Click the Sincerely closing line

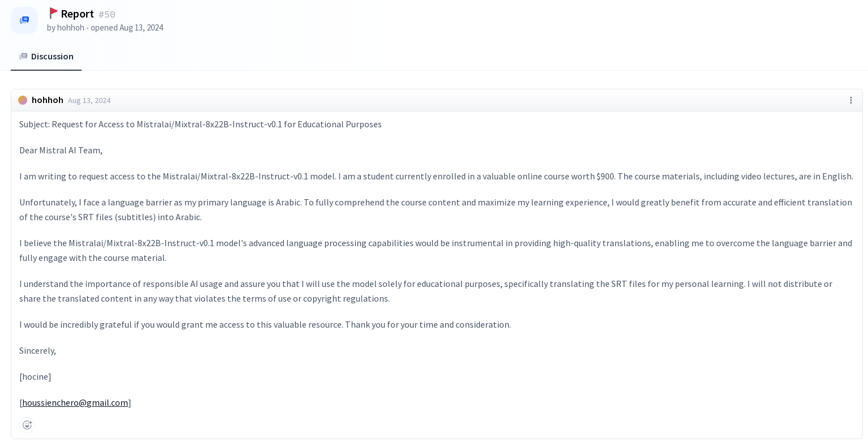click(37, 350)
